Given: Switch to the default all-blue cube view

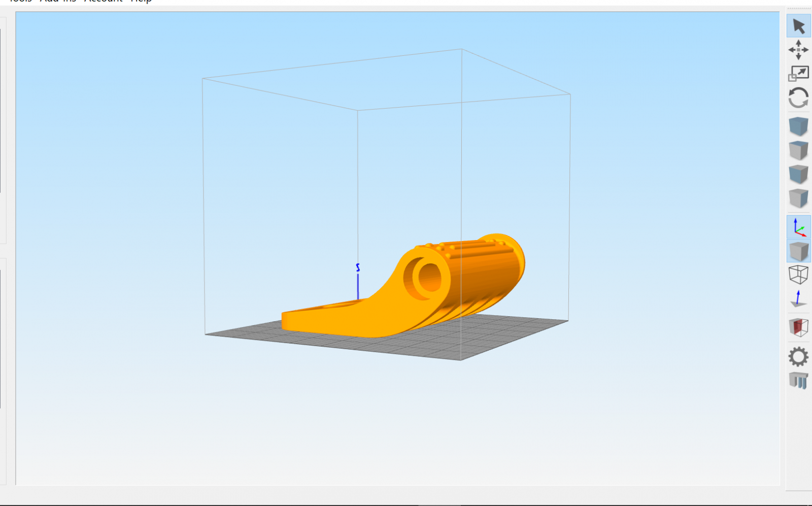Looking at the screenshot, I should pyautogui.click(x=798, y=126).
